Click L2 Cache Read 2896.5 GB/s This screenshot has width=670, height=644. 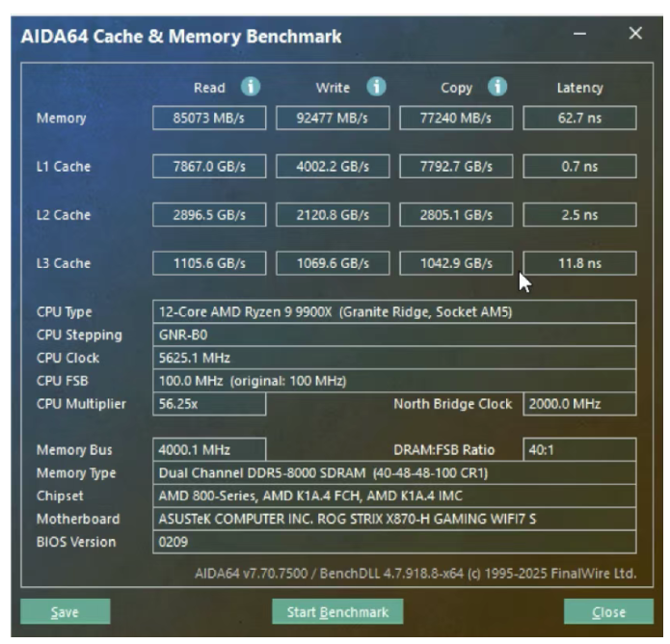tap(209, 215)
